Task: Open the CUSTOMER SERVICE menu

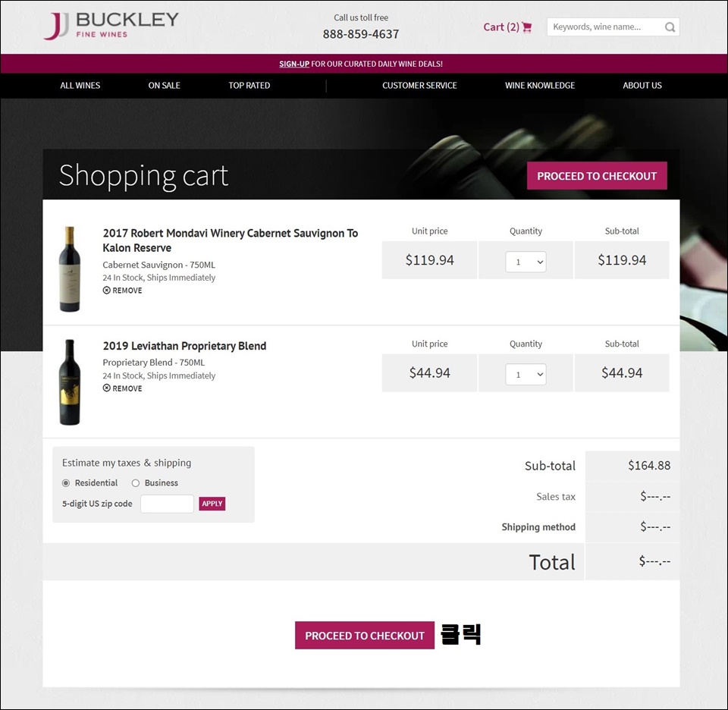Action: 419,86
